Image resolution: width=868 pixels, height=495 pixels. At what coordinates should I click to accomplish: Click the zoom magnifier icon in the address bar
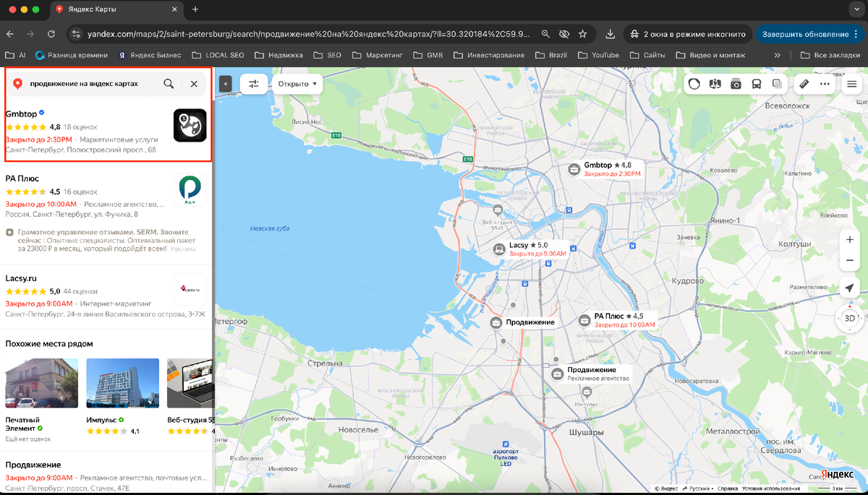(545, 34)
